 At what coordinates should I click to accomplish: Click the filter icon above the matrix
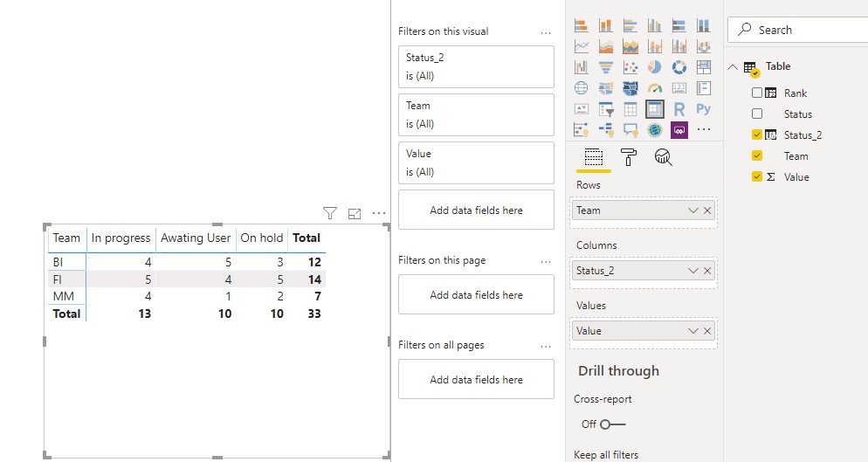click(330, 213)
